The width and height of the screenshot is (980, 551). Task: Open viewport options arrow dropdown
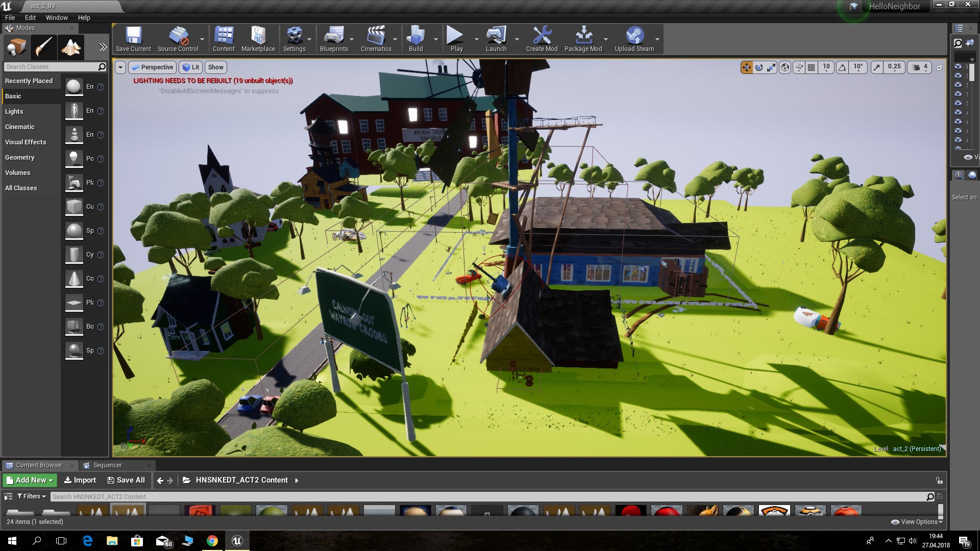click(120, 67)
